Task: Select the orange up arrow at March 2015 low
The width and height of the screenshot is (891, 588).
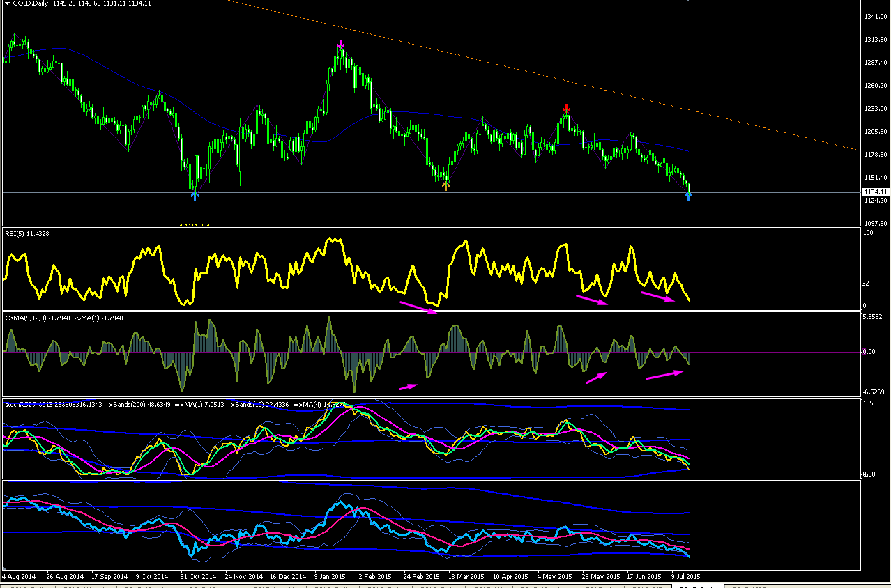Action: point(445,185)
